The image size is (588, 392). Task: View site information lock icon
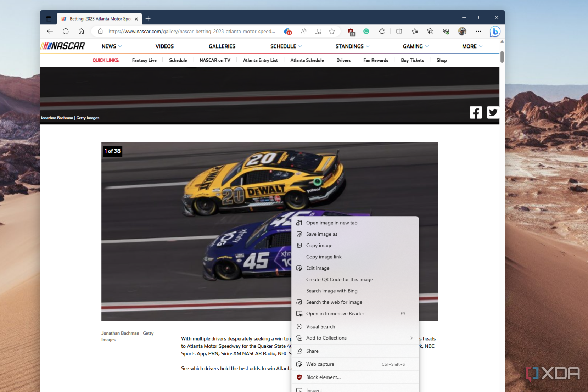pos(100,31)
